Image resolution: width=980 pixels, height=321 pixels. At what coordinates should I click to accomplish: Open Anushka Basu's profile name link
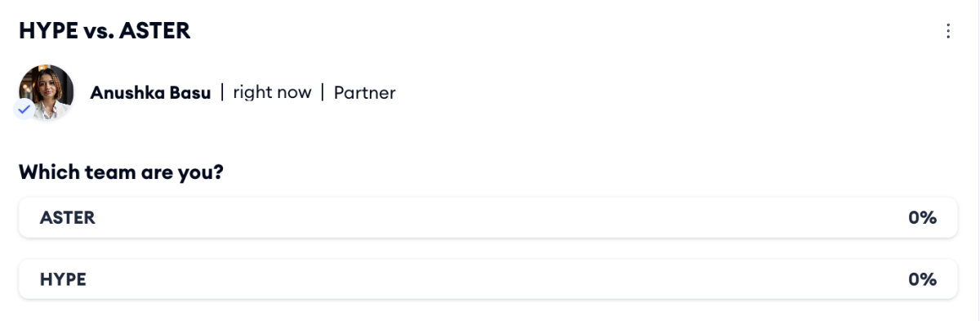pyautogui.click(x=150, y=92)
